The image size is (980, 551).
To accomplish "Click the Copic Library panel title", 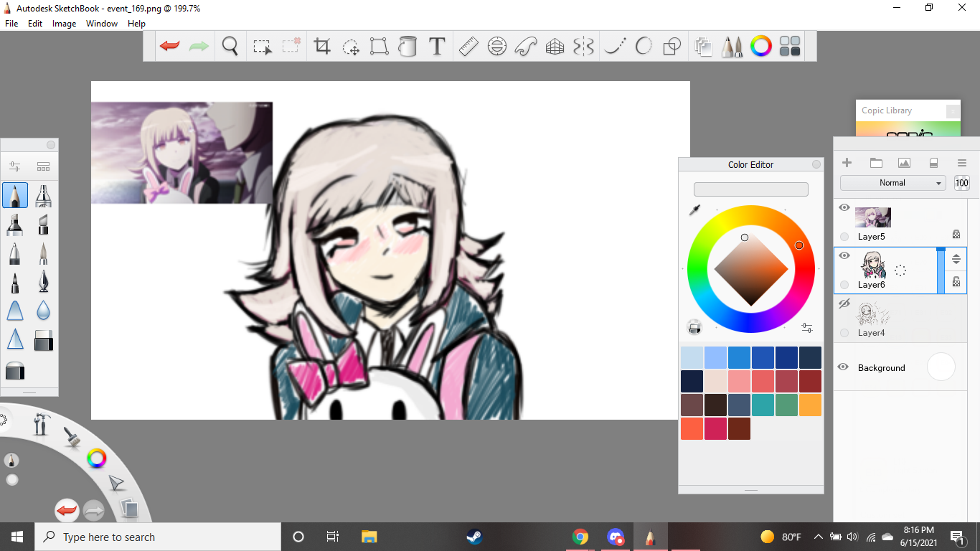I will click(887, 110).
